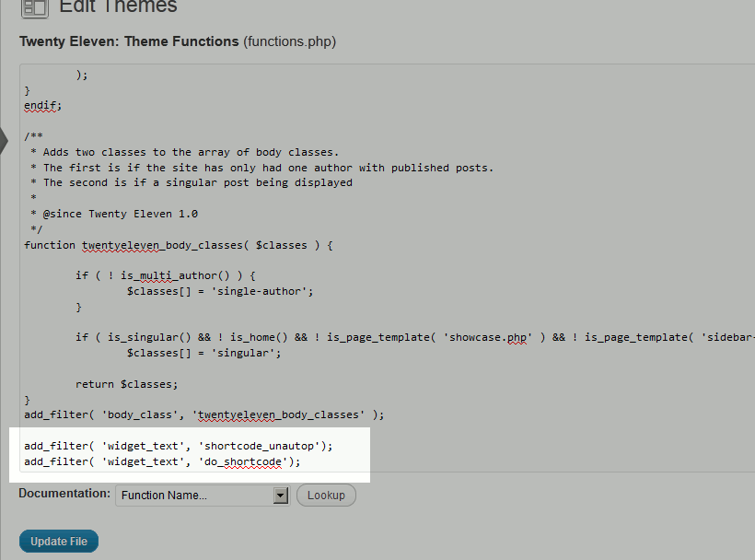This screenshot has width=755, height=560.
Task: Click the Documentation label
Action: [64, 494]
